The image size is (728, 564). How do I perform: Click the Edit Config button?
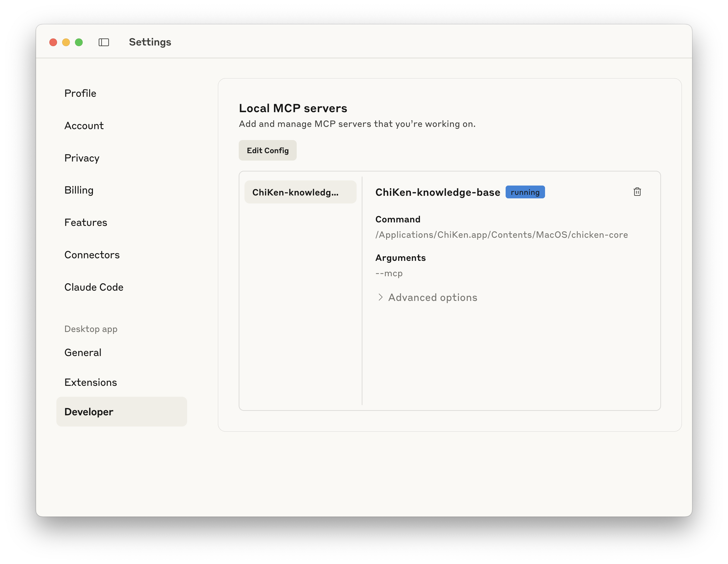pos(267,150)
